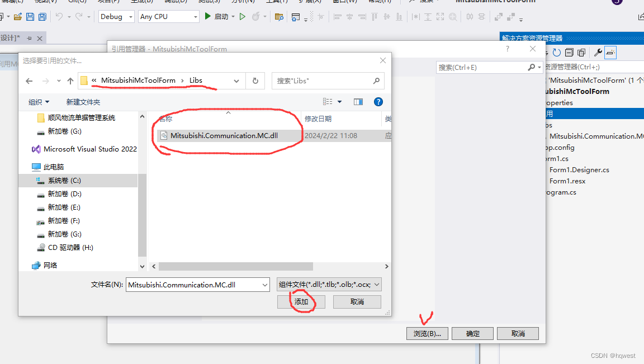Click 取消 in the Reference Manager

(518, 334)
